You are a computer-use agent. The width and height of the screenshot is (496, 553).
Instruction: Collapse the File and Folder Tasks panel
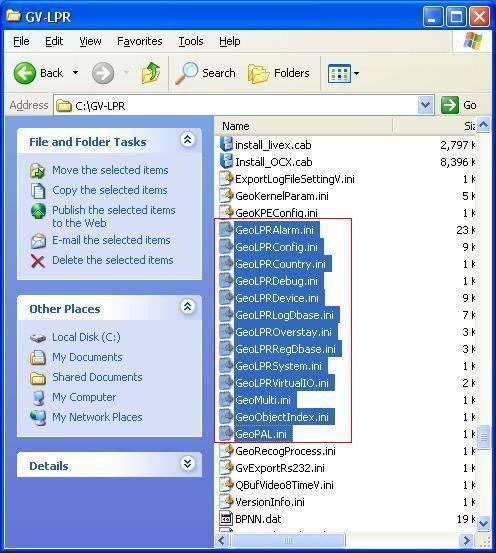pos(187,140)
